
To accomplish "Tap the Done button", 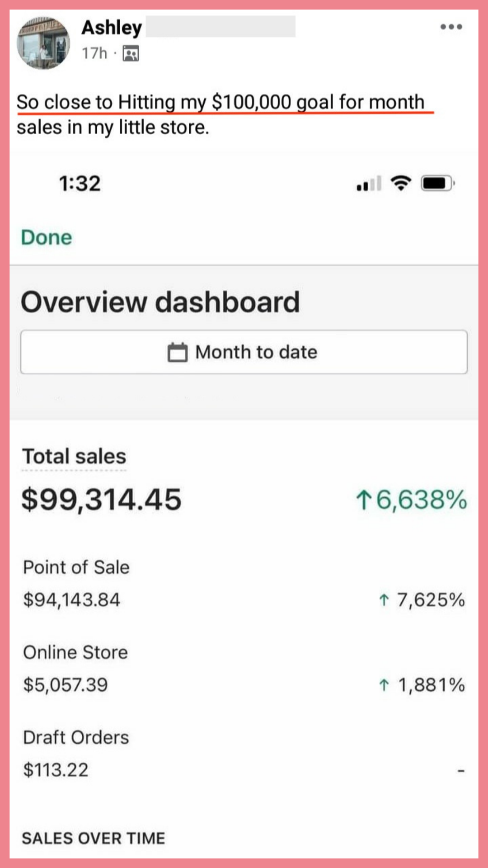I will (47, 237).
